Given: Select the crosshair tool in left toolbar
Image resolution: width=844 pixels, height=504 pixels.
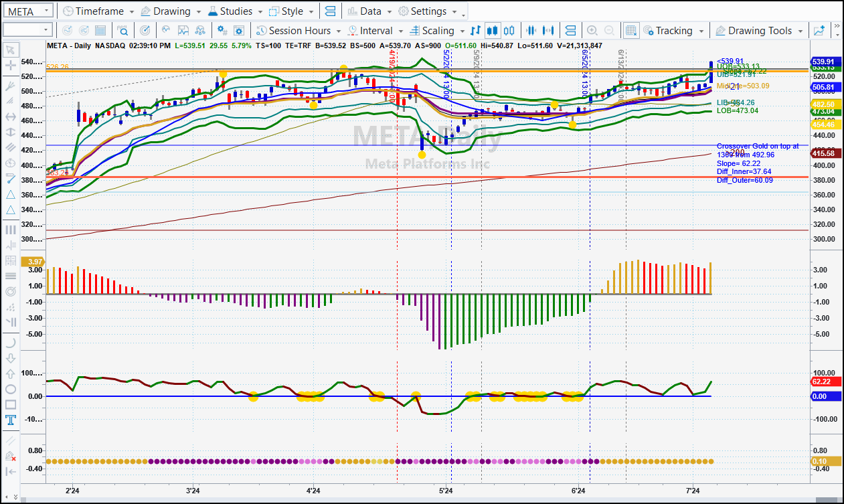Looking at the screenshot, I should [11, 66].
